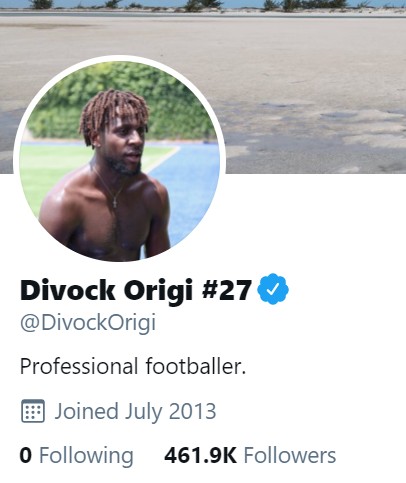Click the @DivockOrigi handle
Screen dimensions: 406x483
pyautogui.click(x=88, y=323)
